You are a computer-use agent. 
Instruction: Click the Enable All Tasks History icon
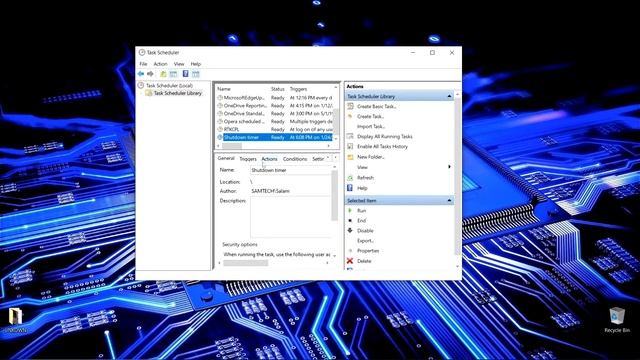[x=350, y=146]
